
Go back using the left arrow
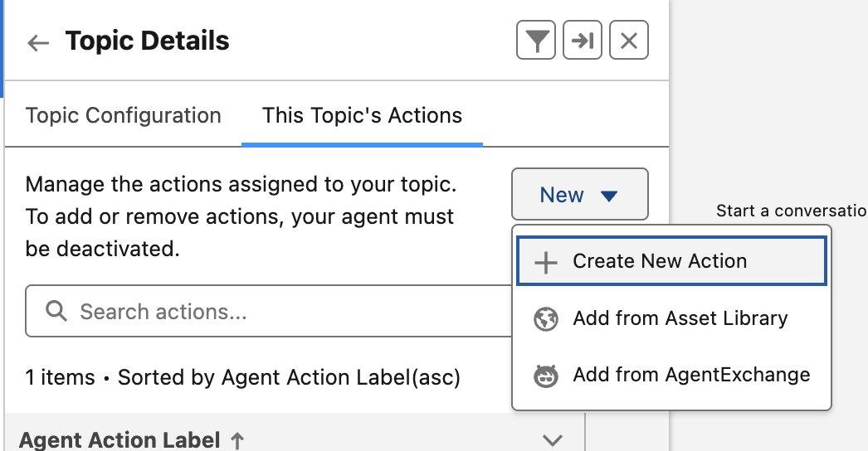(38, 42)
